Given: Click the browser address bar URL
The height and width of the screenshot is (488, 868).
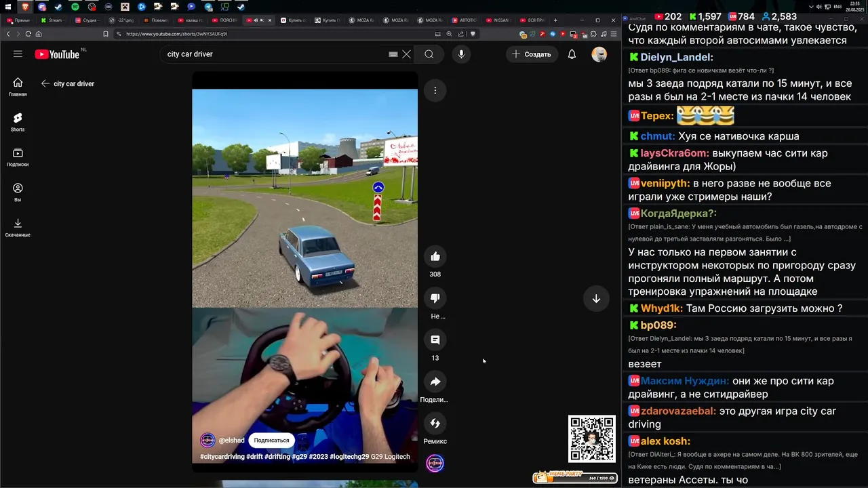Looking at the screenshot, I should (x=176, y=34).
